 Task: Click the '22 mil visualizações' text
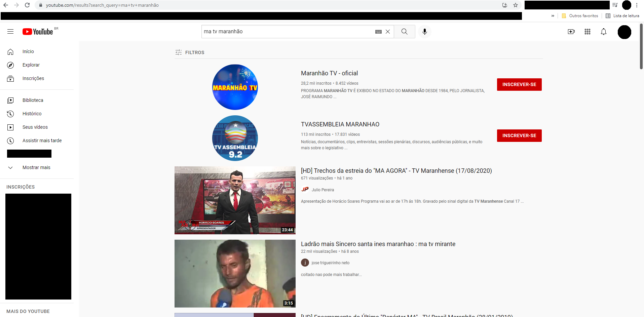[x=319, y=251]
